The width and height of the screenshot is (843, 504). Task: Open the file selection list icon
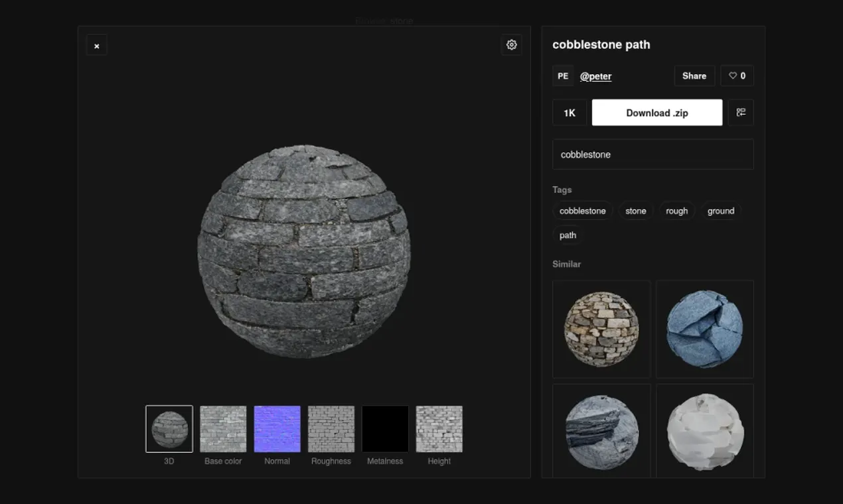pos(741,113)
